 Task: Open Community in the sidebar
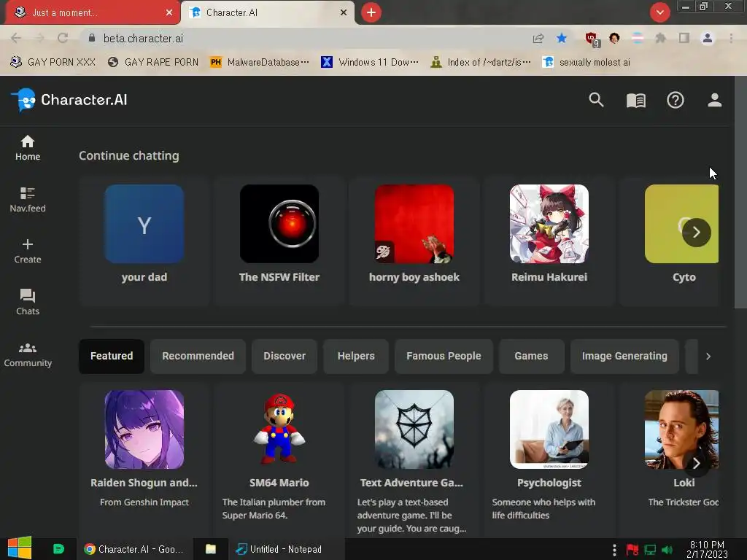coord(28,355)
